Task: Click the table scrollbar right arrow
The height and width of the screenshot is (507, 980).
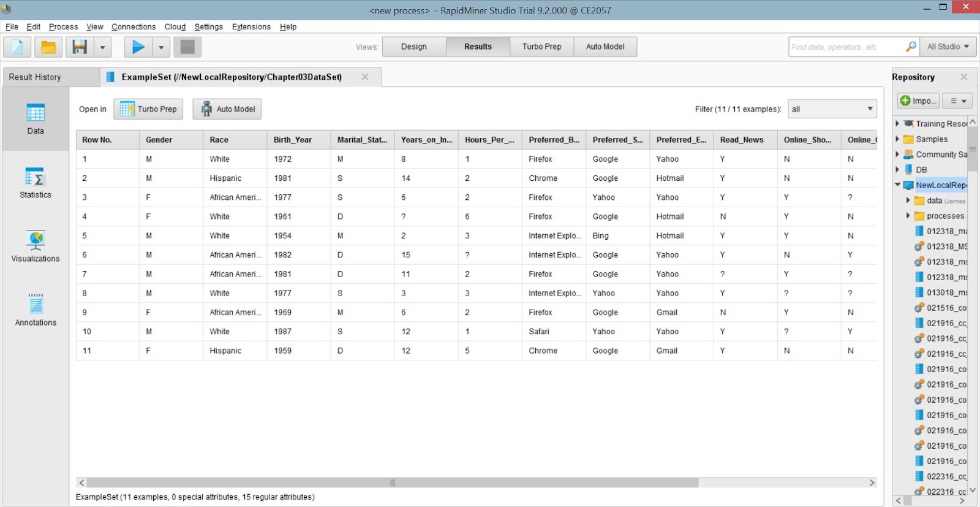Action: pyautogui.click(x=872, y=482)
